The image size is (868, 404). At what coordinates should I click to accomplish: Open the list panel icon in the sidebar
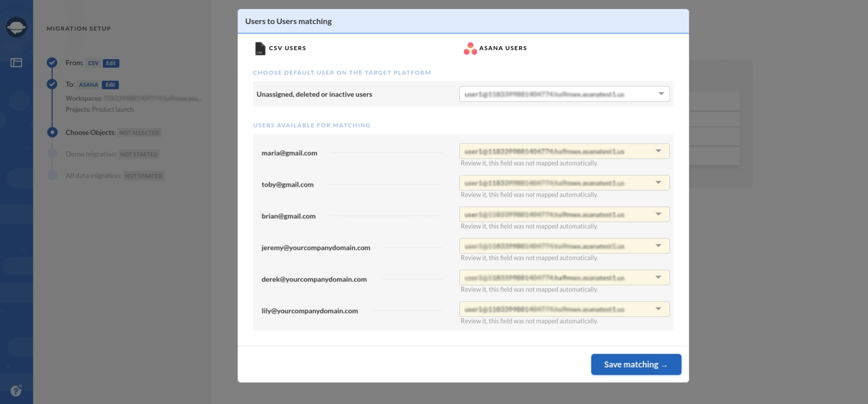(17, 63)
